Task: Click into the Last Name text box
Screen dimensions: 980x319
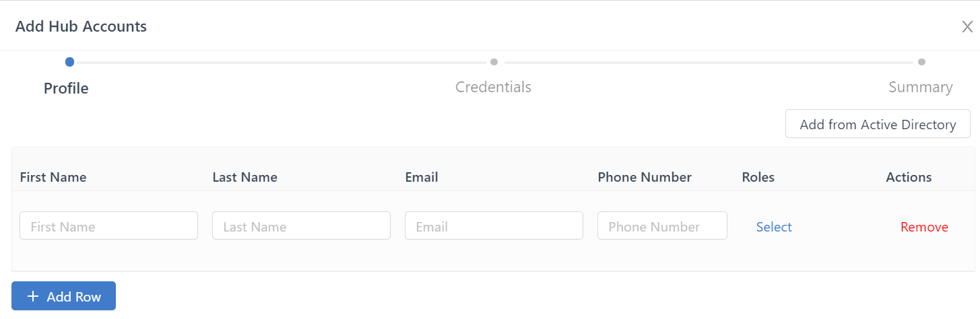Action: tap(301, 226)
